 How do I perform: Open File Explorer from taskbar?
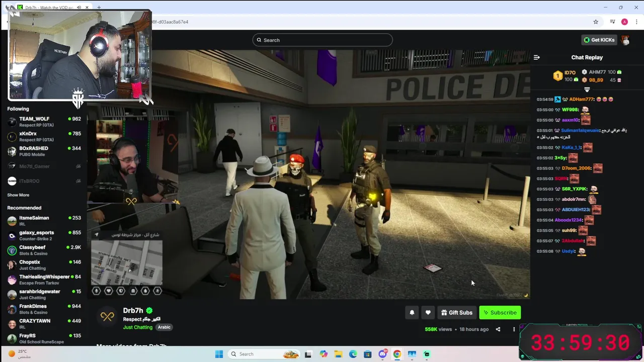(338, 354)
